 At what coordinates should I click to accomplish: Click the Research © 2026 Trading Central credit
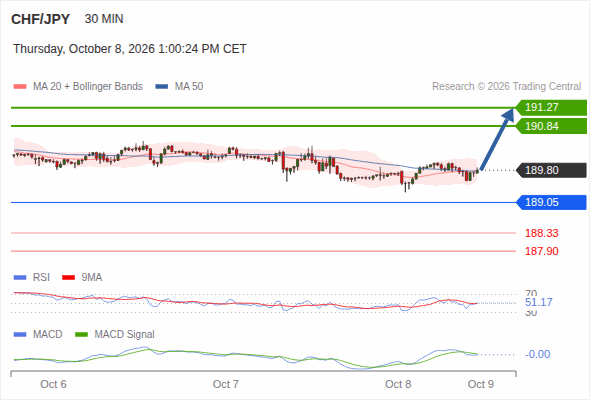pos(506,87)
